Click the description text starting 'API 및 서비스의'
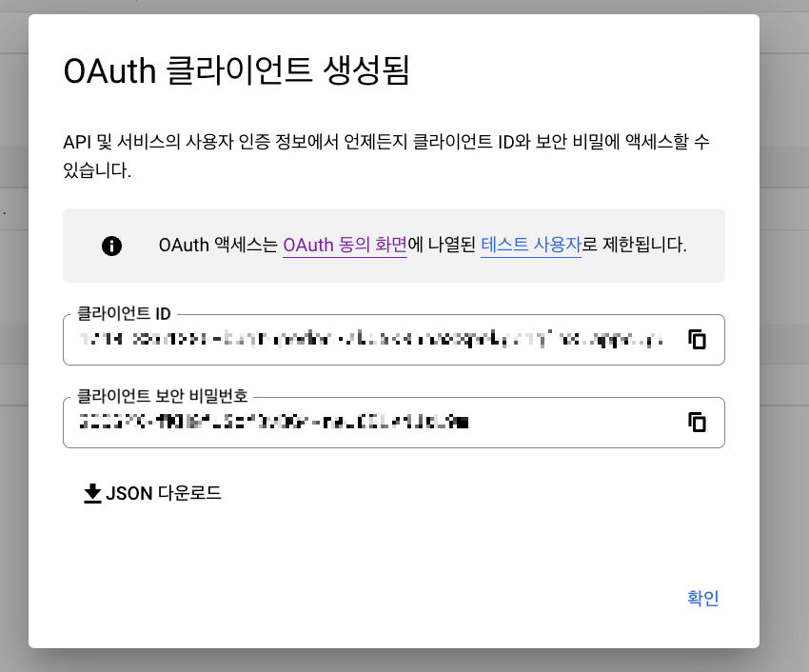 [385, 155]
